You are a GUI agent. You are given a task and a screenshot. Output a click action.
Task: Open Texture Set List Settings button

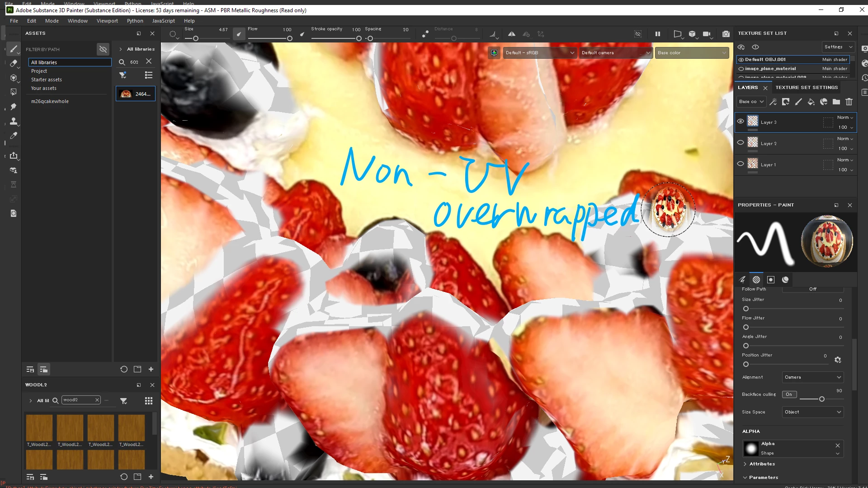[838, 47]
